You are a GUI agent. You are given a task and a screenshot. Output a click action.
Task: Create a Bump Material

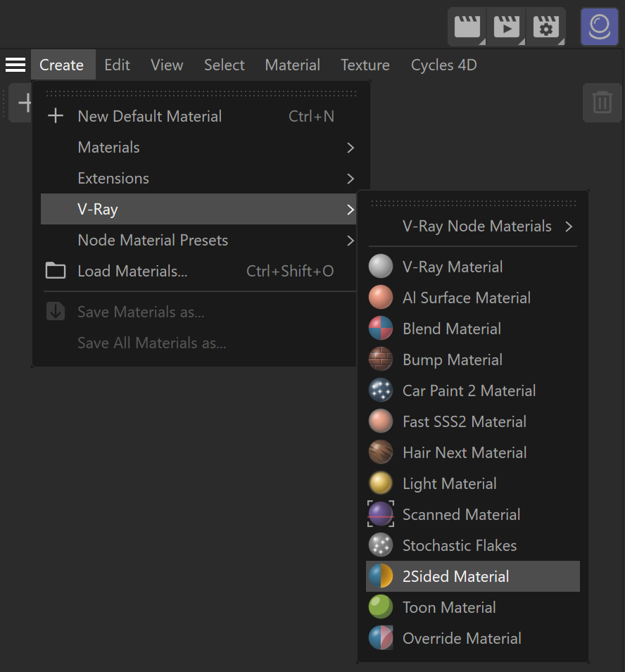[473, 359]
